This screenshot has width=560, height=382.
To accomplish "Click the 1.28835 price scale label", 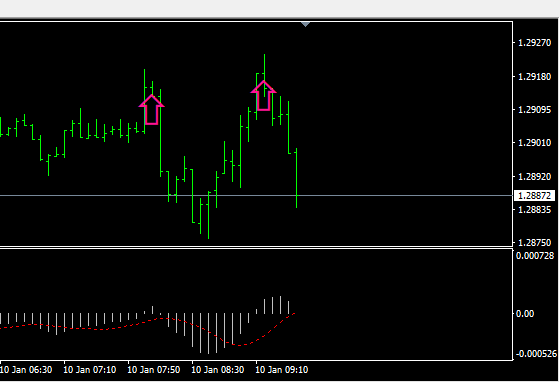I will (534, 210).
